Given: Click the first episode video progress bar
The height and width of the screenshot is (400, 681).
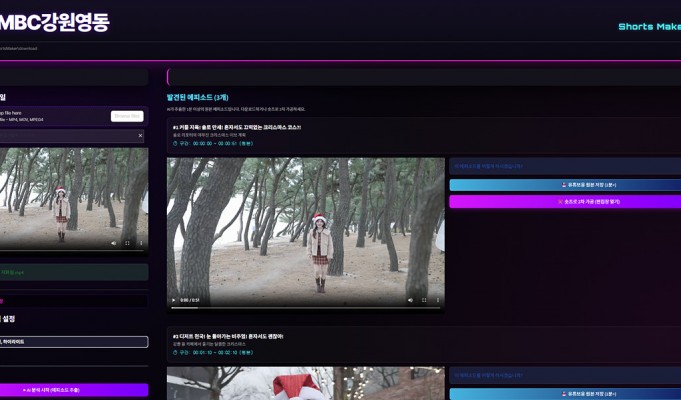Looking at the screenshot, I should coord(305,308).
